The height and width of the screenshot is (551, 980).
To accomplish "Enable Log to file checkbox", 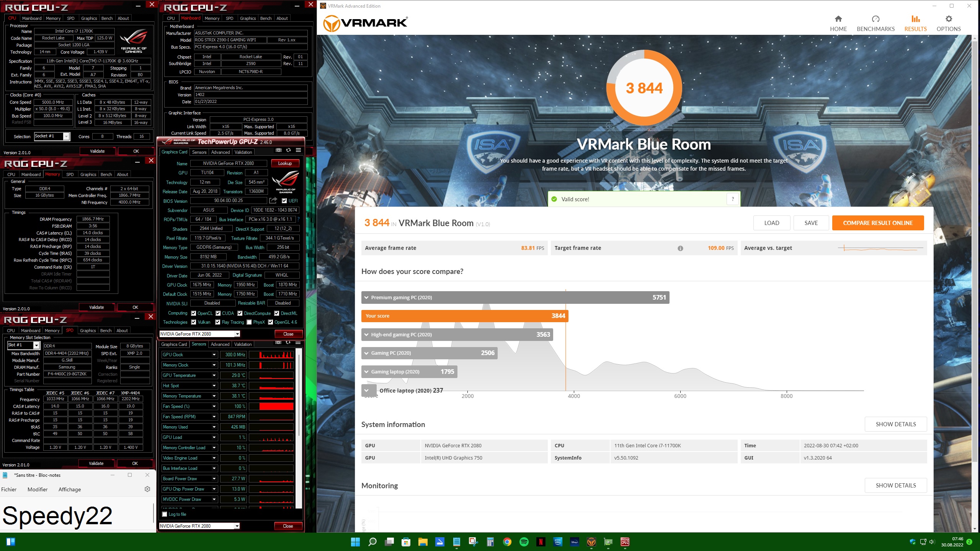I will [165, 514].
